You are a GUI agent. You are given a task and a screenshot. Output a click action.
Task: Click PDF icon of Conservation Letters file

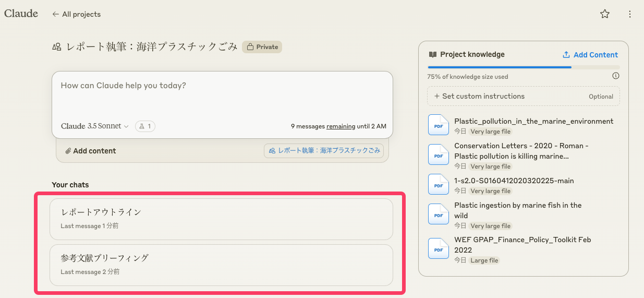point(438,155)
